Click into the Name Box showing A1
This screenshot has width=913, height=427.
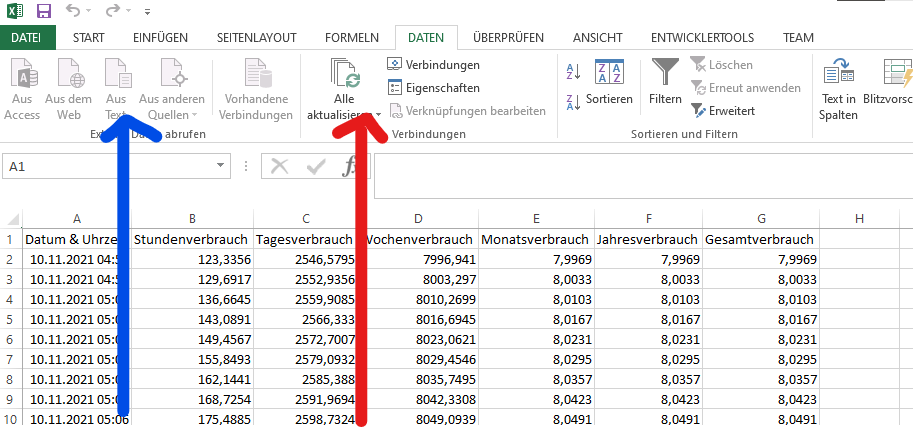tap(108, 167)
